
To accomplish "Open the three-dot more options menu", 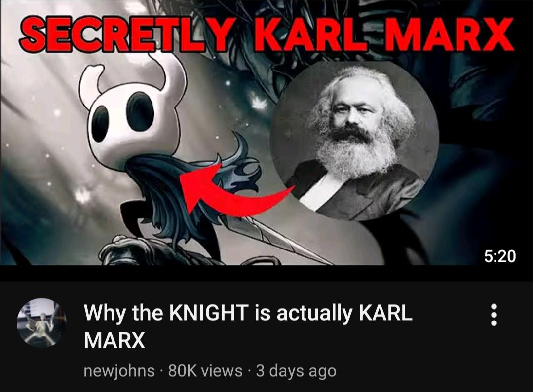I will pyautogui.click(x=494, y=315).
